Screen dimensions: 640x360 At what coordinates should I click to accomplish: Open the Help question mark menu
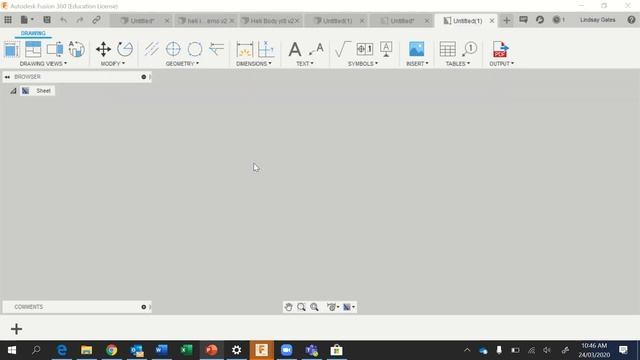click(631, 20)
